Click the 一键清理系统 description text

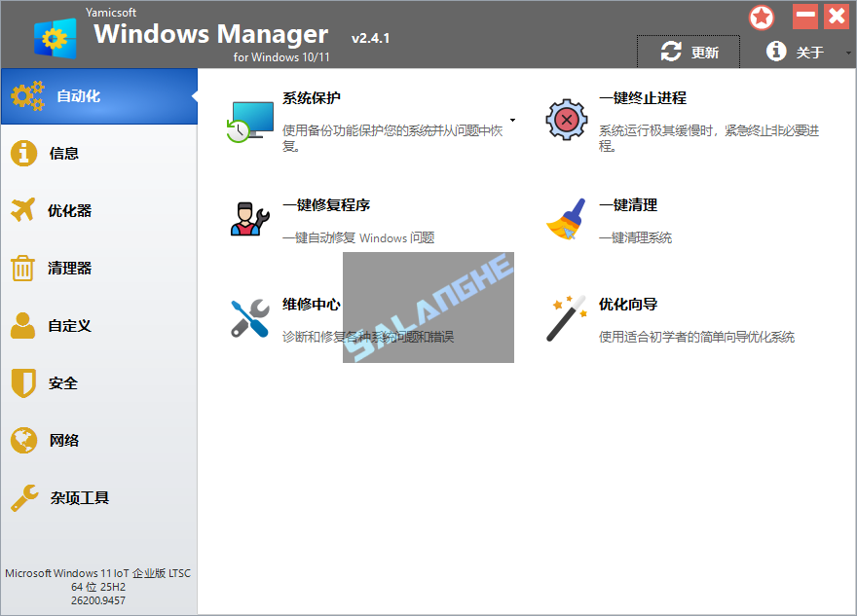coord(635,238)
